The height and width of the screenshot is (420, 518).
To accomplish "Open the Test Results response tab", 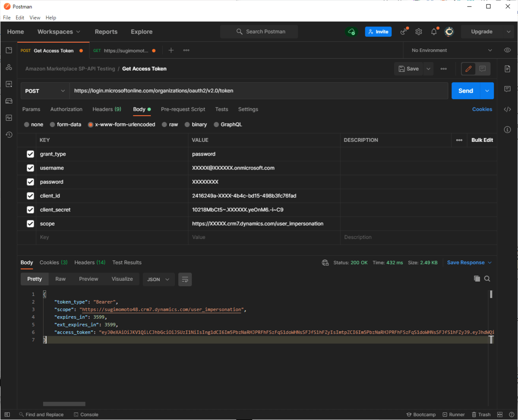I will click(126, 263).
